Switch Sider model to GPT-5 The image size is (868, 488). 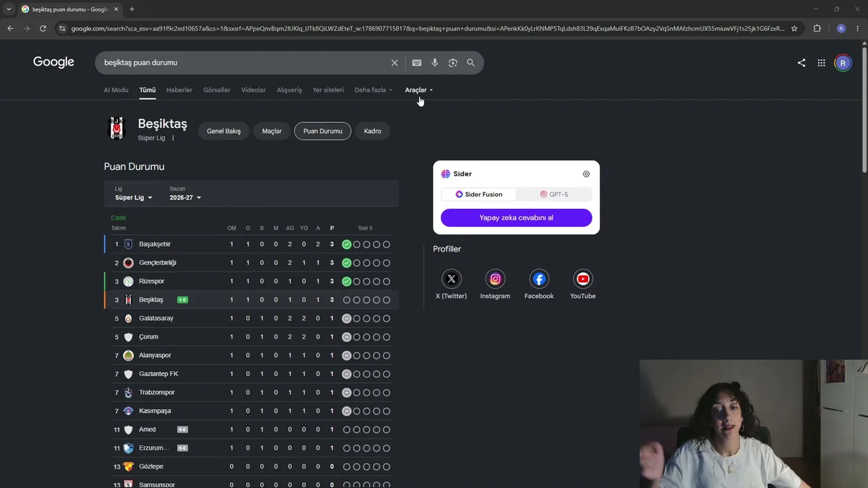(554, 195)
